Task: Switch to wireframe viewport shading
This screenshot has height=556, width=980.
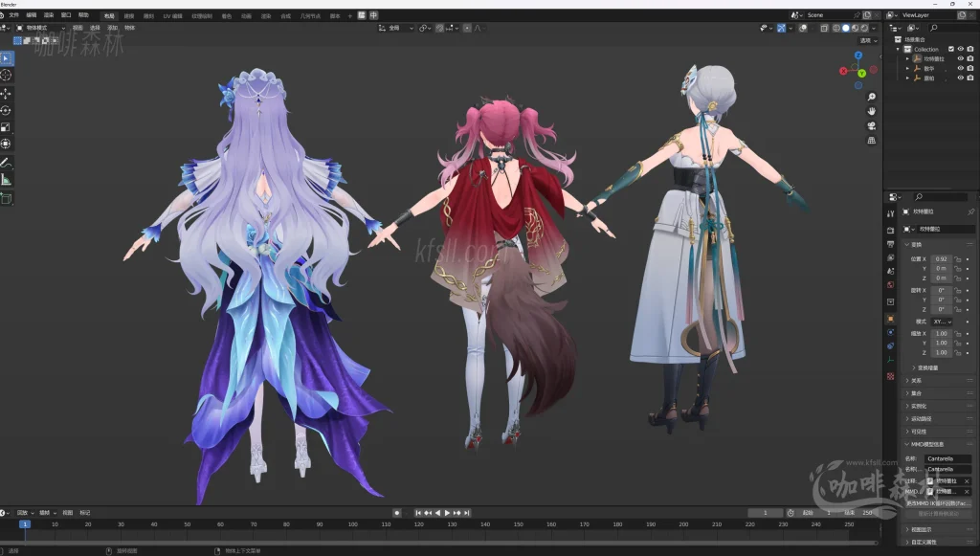Action: click(836, 28)
